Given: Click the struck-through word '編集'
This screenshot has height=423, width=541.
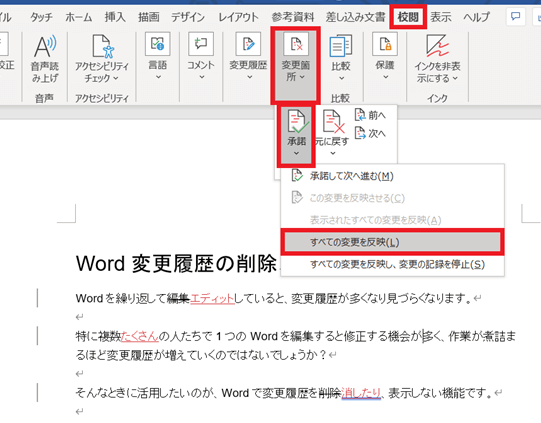Looking at the screenshot, I should click(178, 298).
